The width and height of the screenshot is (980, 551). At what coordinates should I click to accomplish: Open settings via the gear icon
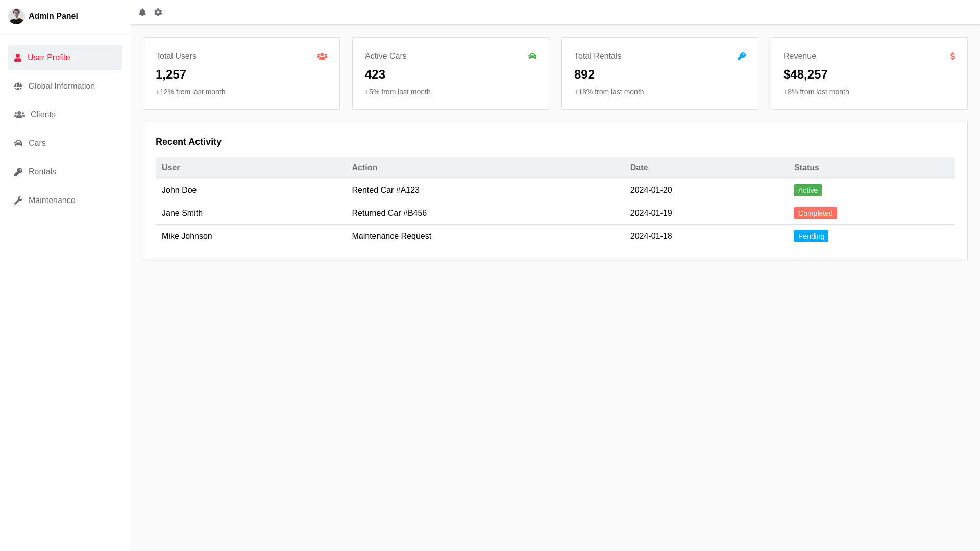click(x=158, y=12)
